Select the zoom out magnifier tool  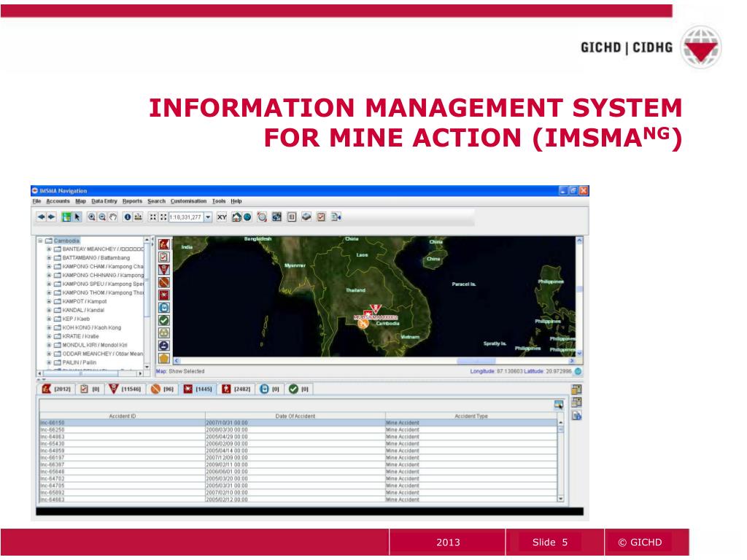coord(102,217)
